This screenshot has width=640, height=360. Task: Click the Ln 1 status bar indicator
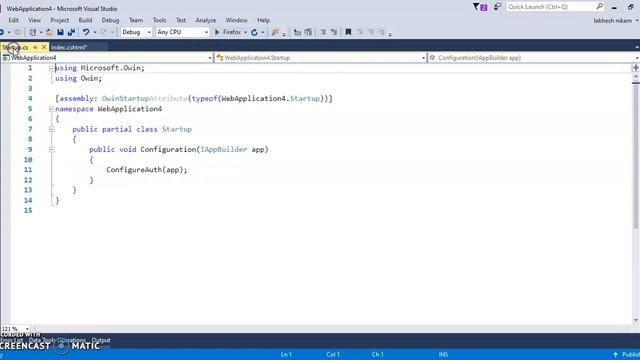point(286,354)
